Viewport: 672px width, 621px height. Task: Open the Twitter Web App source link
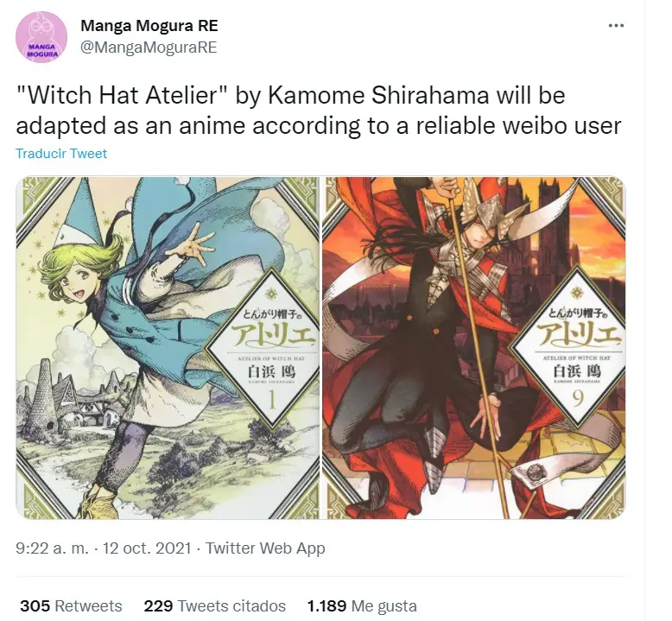point(265,548)
